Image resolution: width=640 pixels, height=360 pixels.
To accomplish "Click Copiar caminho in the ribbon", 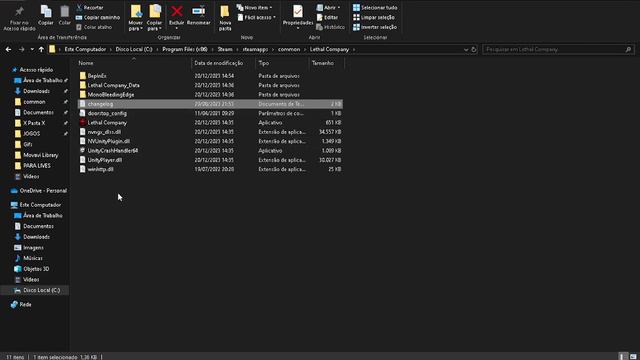I will [x=98, y=17].
